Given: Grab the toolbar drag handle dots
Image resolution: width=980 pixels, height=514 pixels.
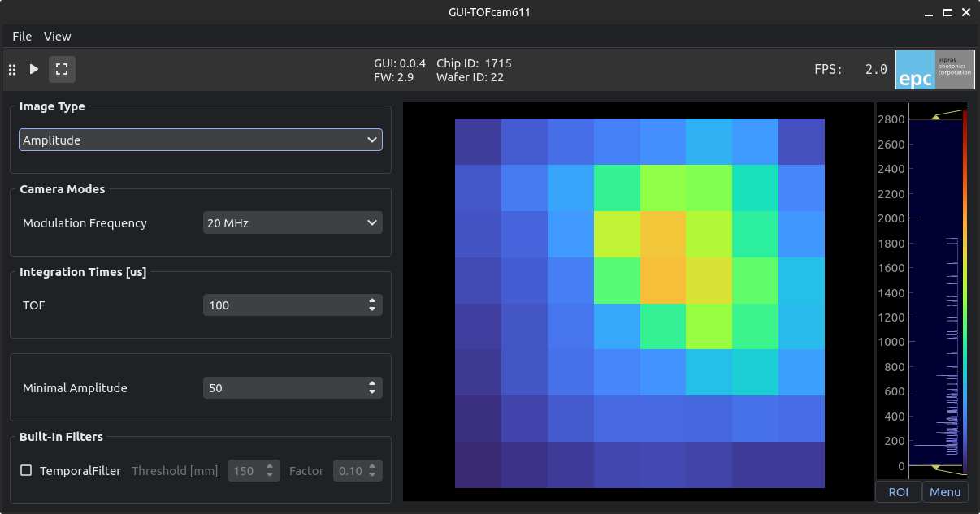Looking at the screenshot, I should [12, 69].
